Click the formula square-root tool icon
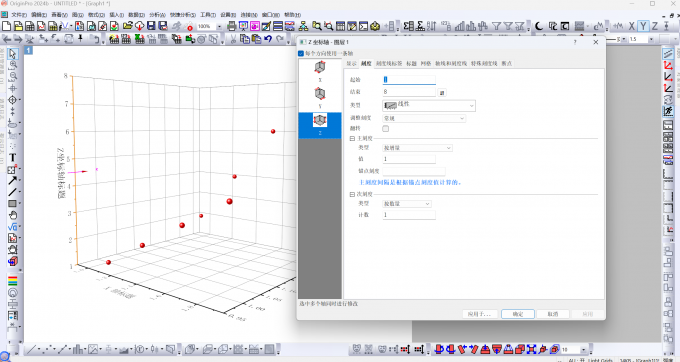The height and width of the screenshot is (362, 680). pos(13,227)
